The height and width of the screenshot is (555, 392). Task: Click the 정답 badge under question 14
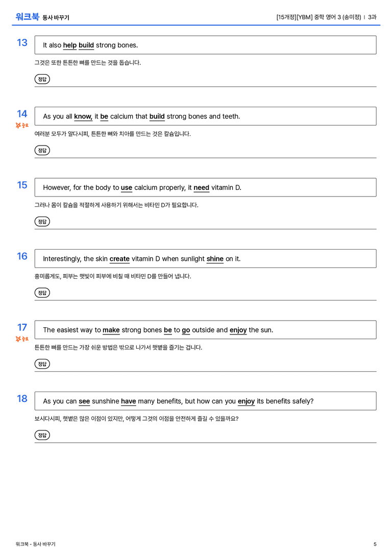point(42,150)
